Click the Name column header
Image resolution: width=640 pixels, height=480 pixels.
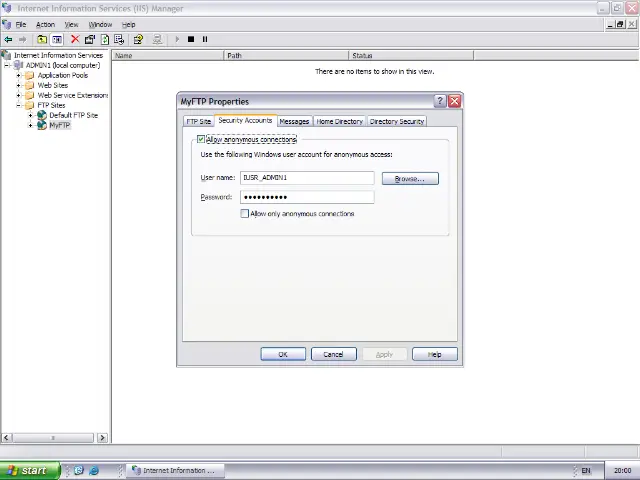168,56
